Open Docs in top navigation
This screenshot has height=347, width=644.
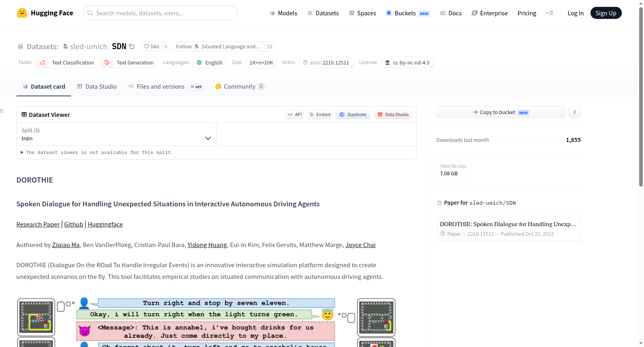pos(451,13)
